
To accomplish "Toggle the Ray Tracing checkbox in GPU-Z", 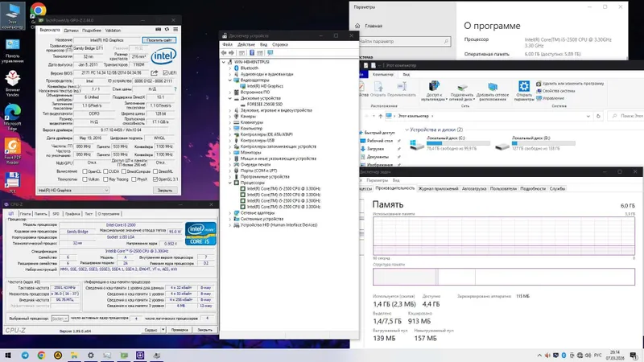I will point(105,179).
